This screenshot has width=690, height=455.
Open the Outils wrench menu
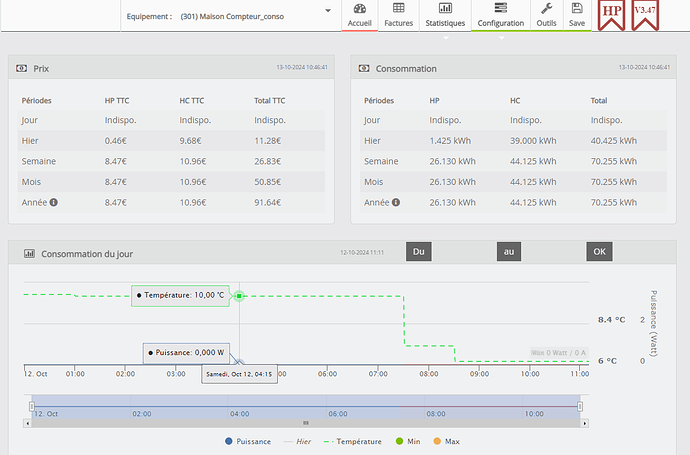coord(546,14)
